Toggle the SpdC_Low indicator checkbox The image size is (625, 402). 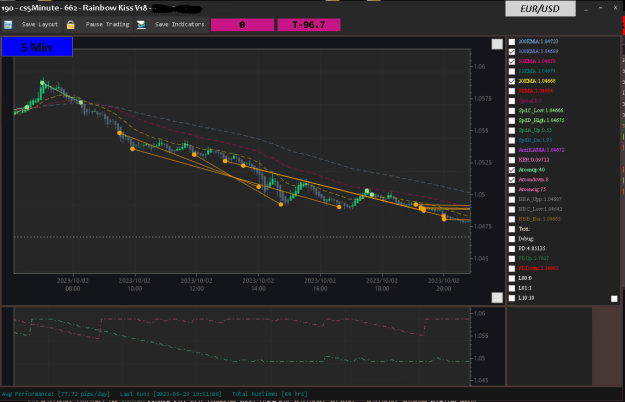(x=512, y=111)
